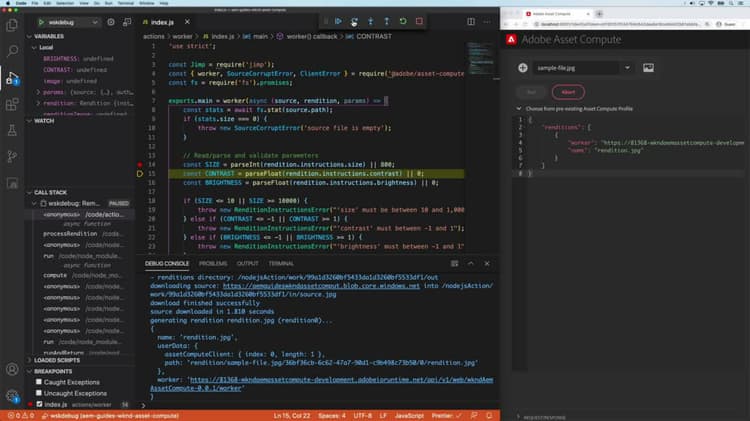Click the browser address bar in Asset Compute window
750x421 pixels.
tap(619, 24)
